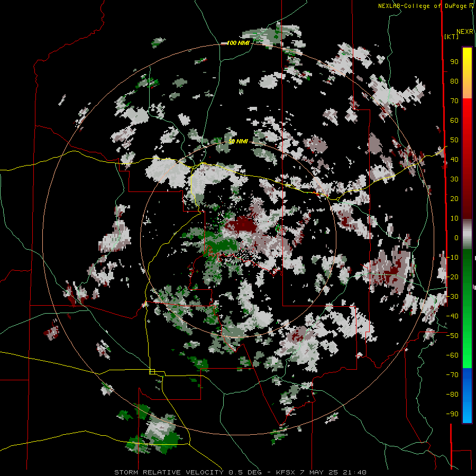Image resolution: width=476 pixels, height=476 pixels.
Task: Click the [KT] units label
Action: pyautogui.click(x=451, y=36)
